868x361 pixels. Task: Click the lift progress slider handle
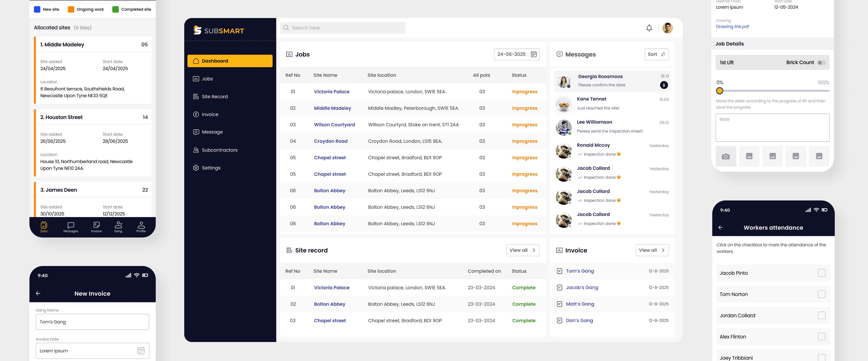tap(720, 91)
